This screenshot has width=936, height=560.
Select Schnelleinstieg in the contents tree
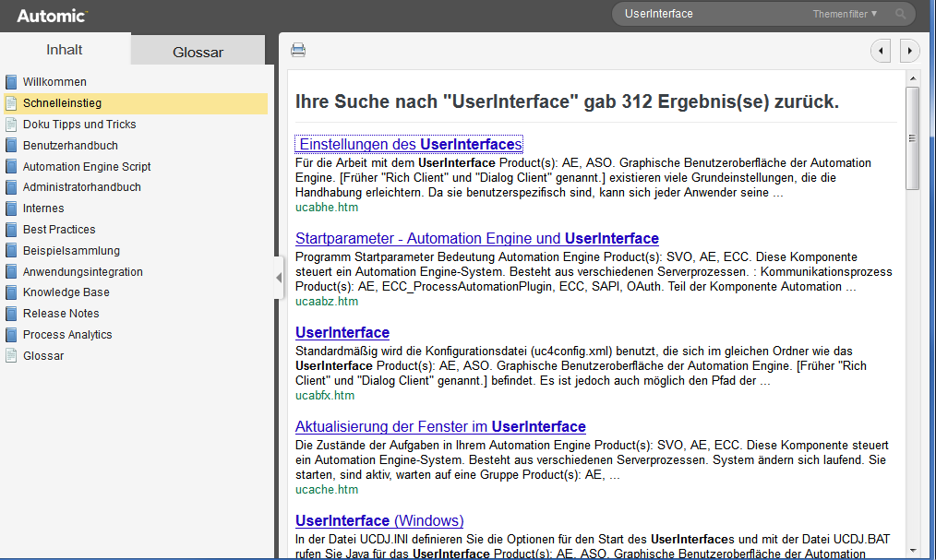[x=62, y=103]
